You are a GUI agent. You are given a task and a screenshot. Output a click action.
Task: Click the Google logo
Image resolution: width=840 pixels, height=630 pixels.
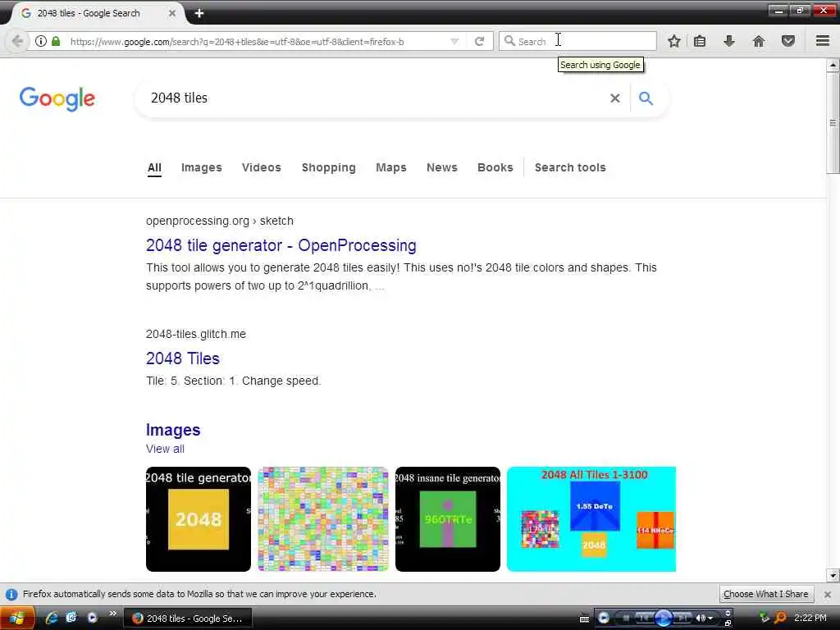point(57,98)
